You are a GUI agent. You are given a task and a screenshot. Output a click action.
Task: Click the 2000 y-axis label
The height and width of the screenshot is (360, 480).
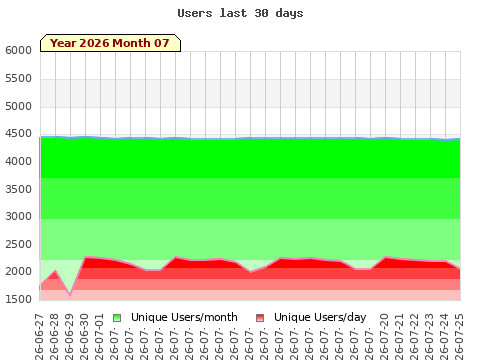[18, 272]
